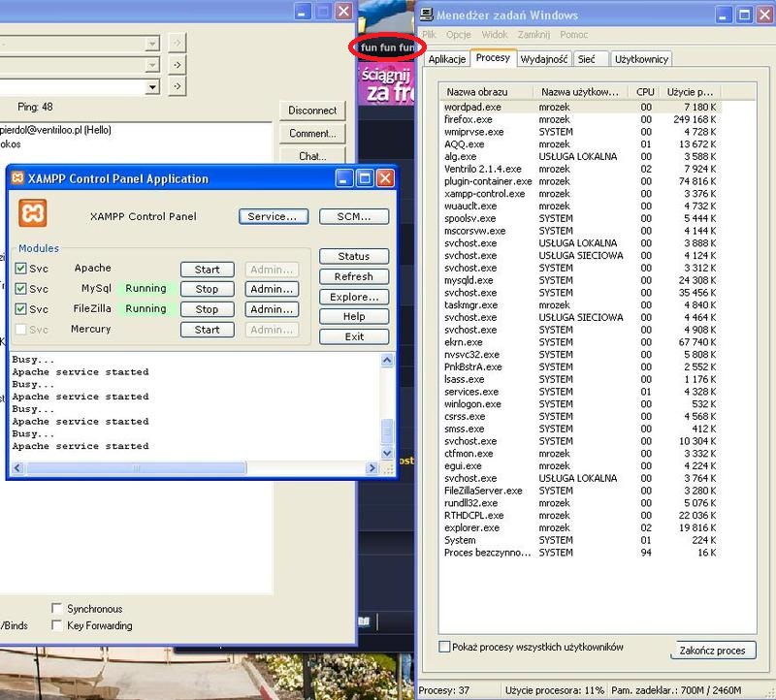The height and width of the screenshot is (700, 776).
Task: Switch to the Aplikacje tab
Action: tap(447, 59)
